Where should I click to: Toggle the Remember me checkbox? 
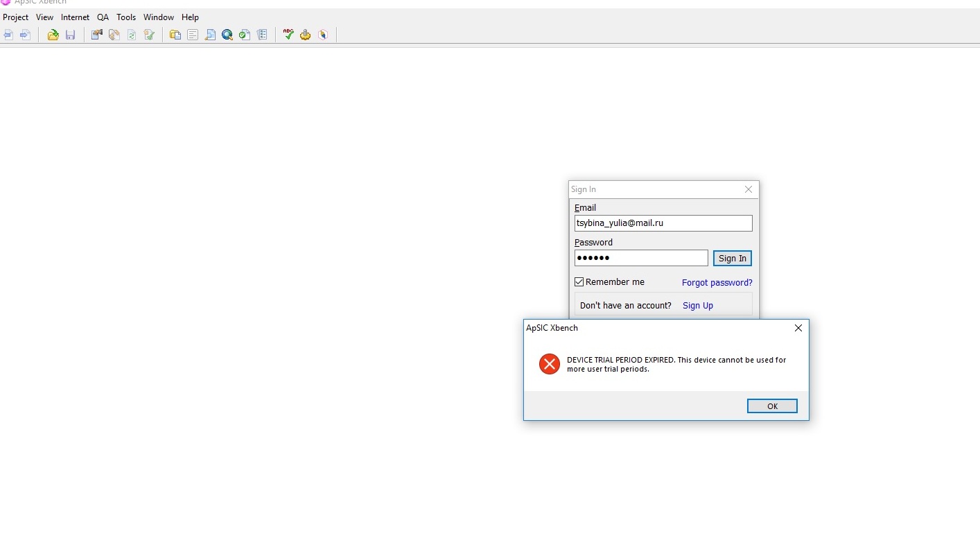(x=579, y=282)
